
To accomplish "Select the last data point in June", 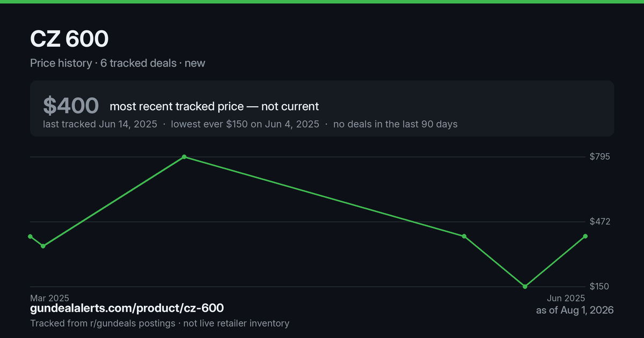I will tap(585, 236).
